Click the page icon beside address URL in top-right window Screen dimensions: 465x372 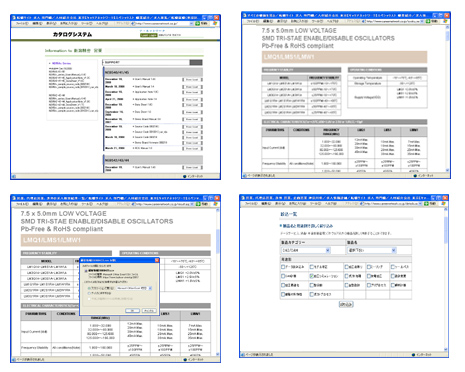click(364, 21)
